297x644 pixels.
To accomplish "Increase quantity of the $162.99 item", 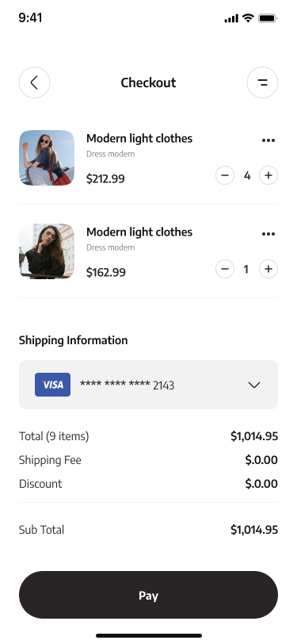I will point(268,270).
